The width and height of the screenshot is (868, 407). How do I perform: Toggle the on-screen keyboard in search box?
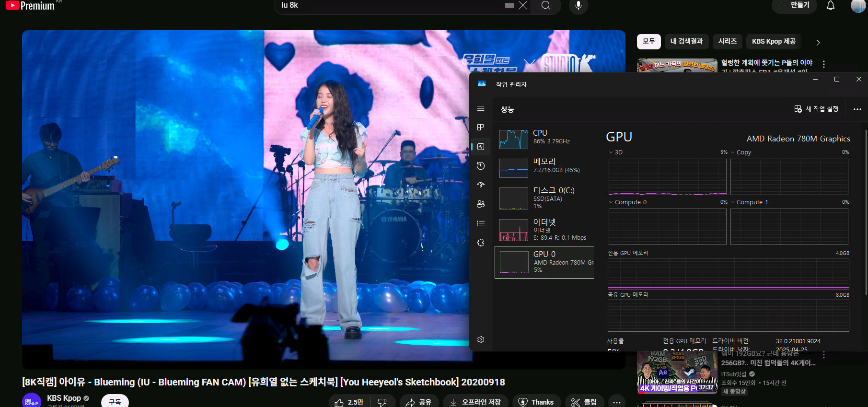point(510,5)
